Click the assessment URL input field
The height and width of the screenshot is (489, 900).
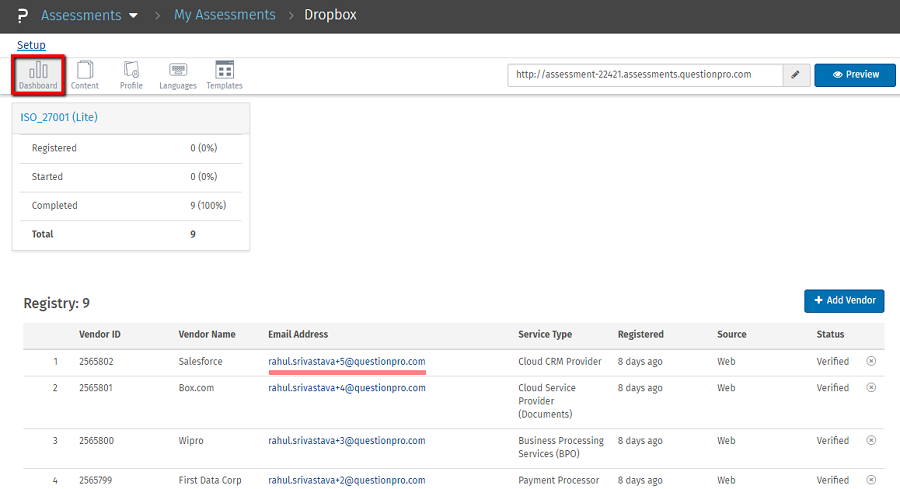point(644,75)
